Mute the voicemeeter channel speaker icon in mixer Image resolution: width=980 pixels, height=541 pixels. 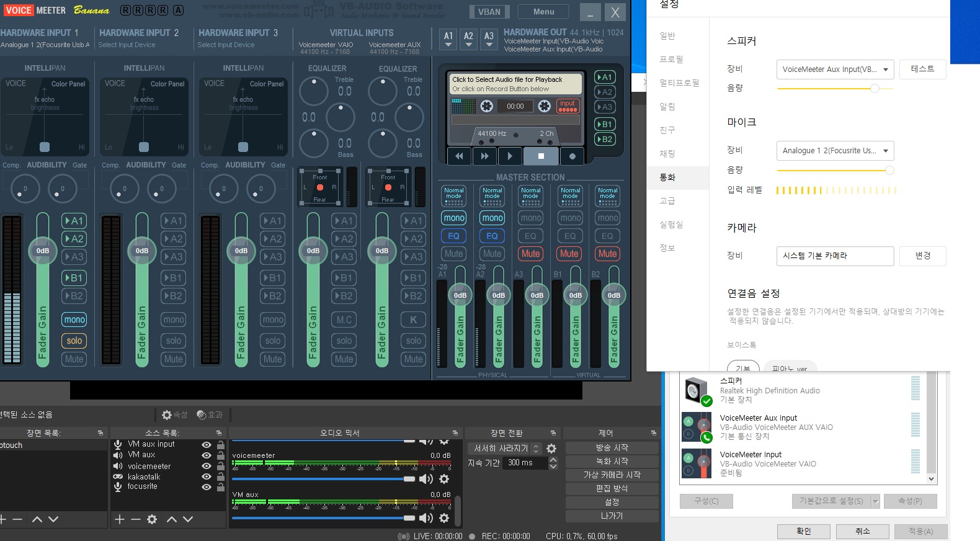(x=426, y=479)
